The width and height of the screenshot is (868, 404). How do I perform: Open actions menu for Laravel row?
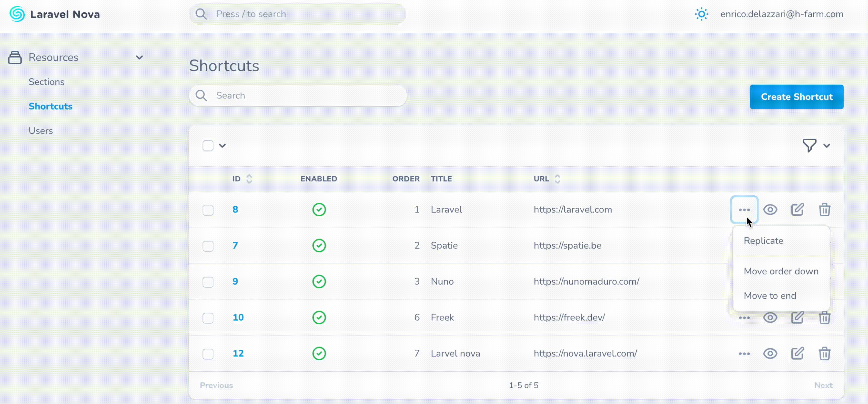click(x=744, y=210)
